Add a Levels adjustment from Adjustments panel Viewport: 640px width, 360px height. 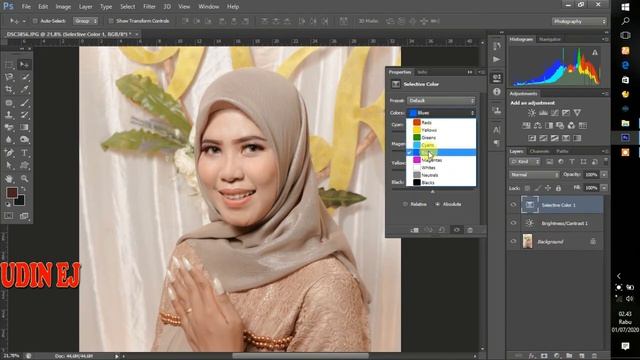click(x=543, y=113)
